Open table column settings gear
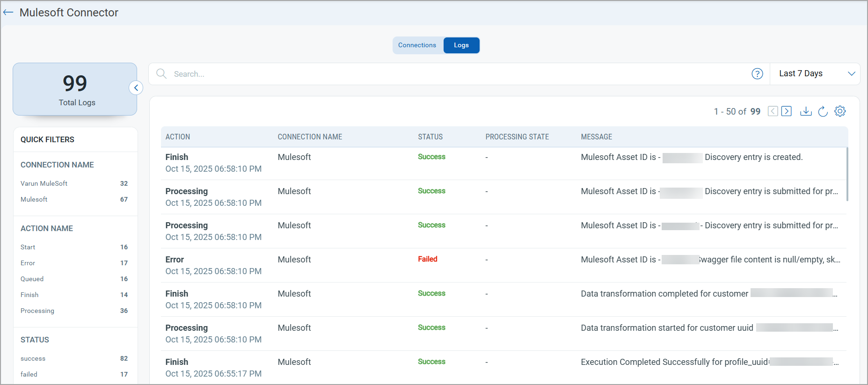 tap(840, 111)
